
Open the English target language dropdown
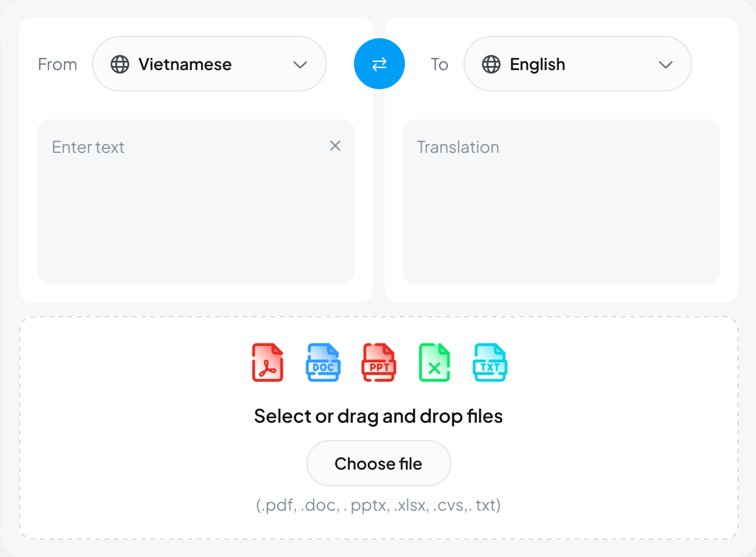pos(578,64)
